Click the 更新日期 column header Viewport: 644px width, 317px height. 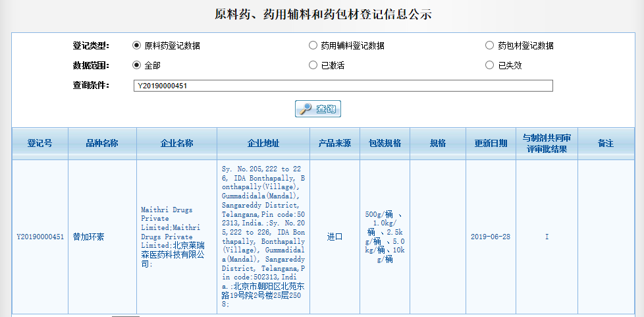point(491,144)
